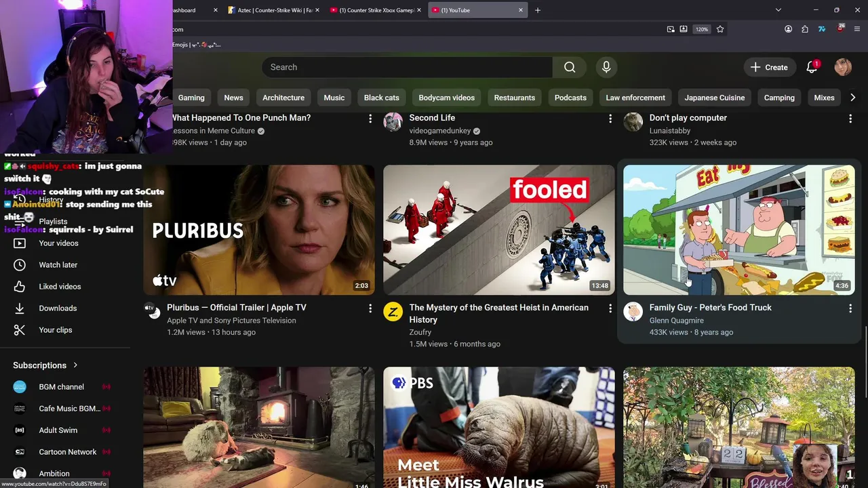Image resolution: width=868 pixels, height=488 pixels.
Task: Open the Apple TV channel name link
Action: coord(231,321)
